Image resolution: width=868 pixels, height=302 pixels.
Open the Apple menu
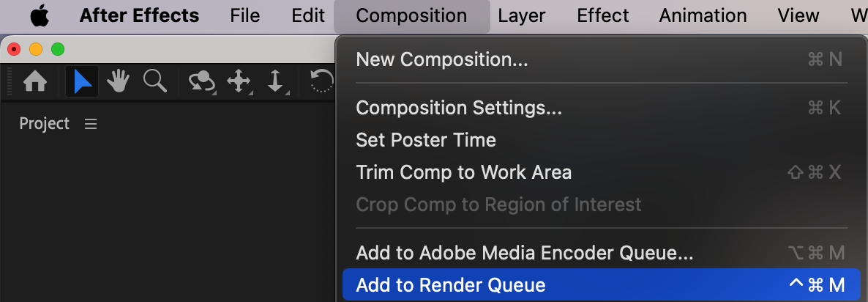pos(40,15)
